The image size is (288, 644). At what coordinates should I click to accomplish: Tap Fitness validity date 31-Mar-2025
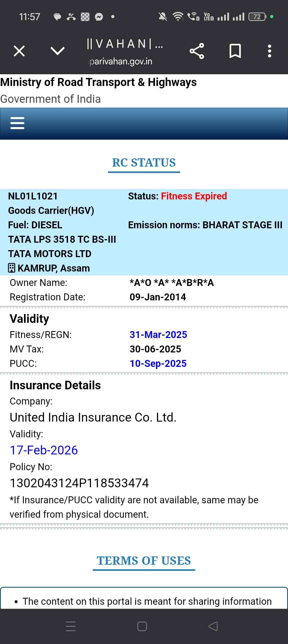158,335
